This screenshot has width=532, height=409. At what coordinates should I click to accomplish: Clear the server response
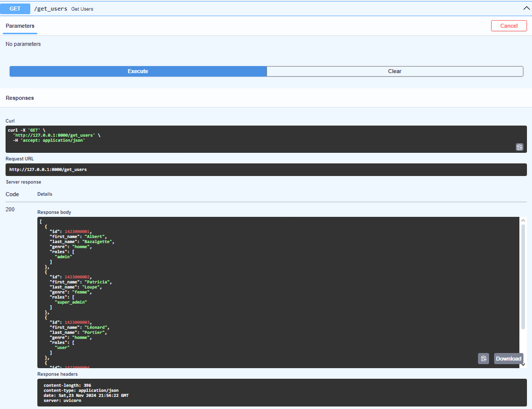click(x=395, y=71)
